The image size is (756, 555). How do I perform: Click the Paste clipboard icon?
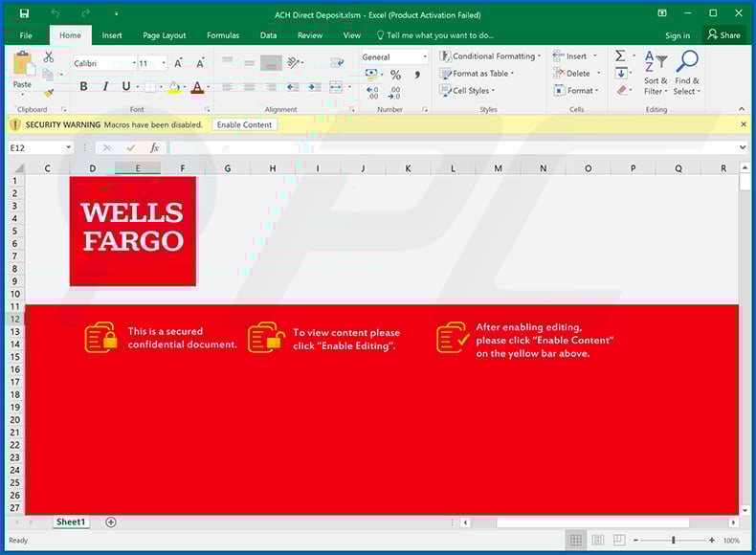(x=23, y=64)
